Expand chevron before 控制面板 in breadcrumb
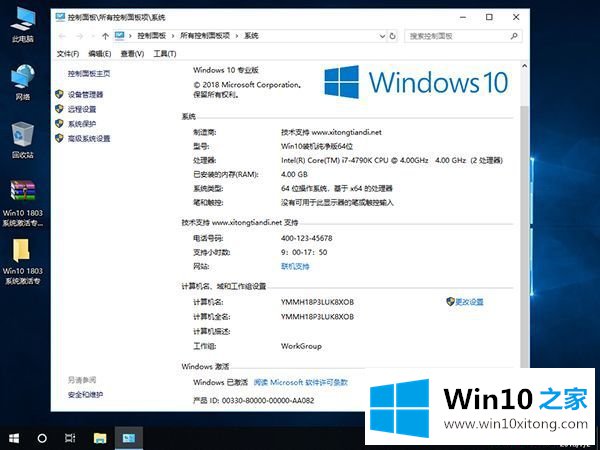The width and height of the screenshot is (600, 450). tap(130, 36)
